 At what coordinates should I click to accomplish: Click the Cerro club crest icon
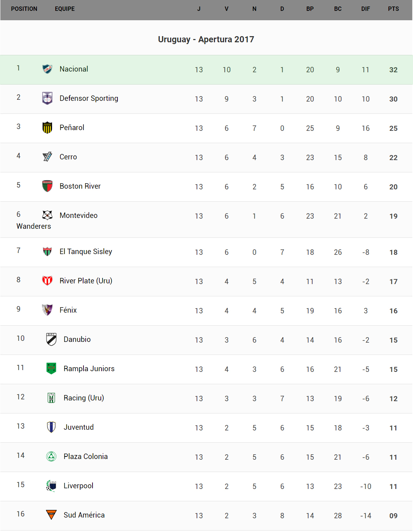[x=47, y=157]
